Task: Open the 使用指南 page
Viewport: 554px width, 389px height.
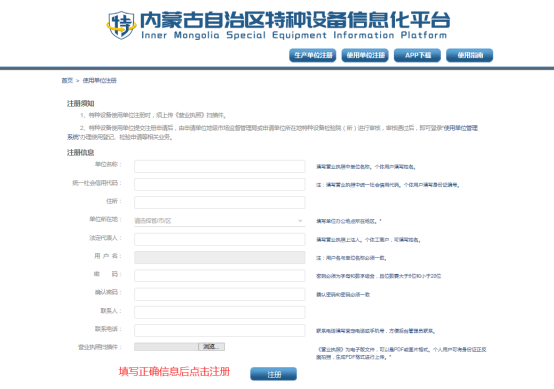Action: [x=470, y=55]
